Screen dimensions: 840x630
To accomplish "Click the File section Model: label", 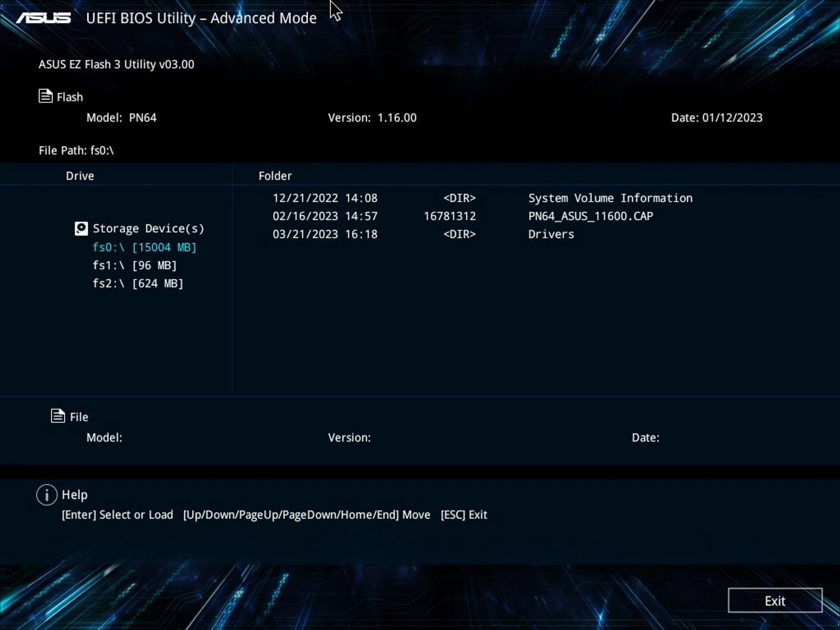I will (x=105, y=437).
